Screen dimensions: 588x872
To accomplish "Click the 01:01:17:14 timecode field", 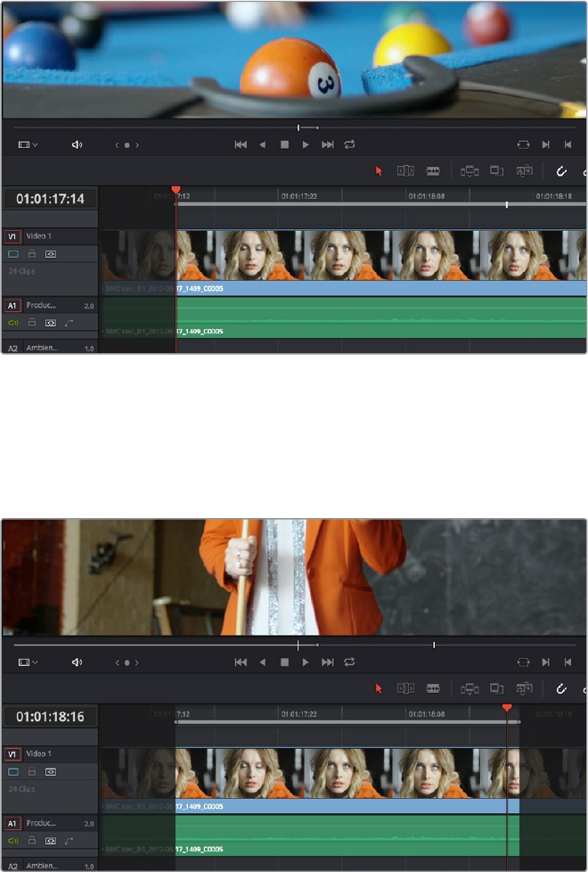I will 50,199.
